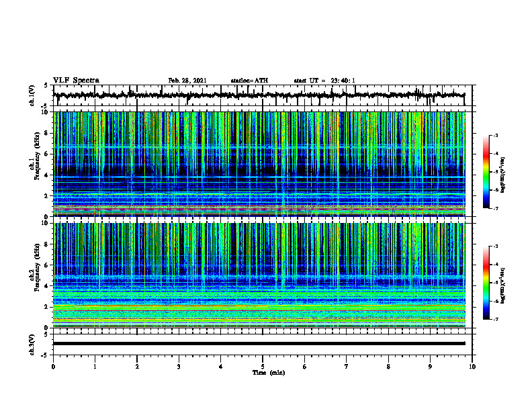This screenshot has height=411, width=532.
Task: Click the 'start UT = 23:40:1' text
Action: (324, 81)
